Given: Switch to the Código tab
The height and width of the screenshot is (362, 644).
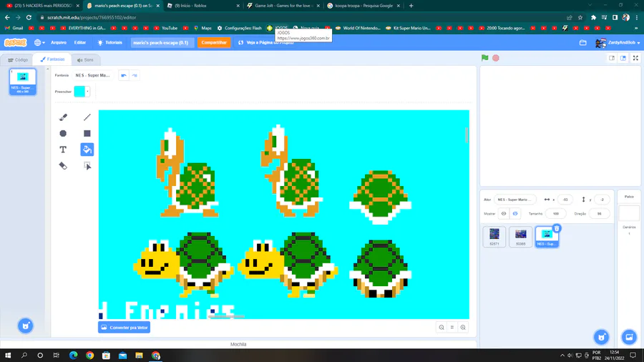Looking at the screenshot, I should (x=18, y=60).
